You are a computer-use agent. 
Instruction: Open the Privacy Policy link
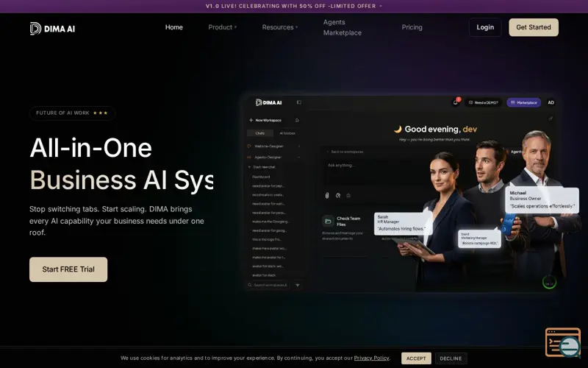pyautogui.click(x=371, y=358)
